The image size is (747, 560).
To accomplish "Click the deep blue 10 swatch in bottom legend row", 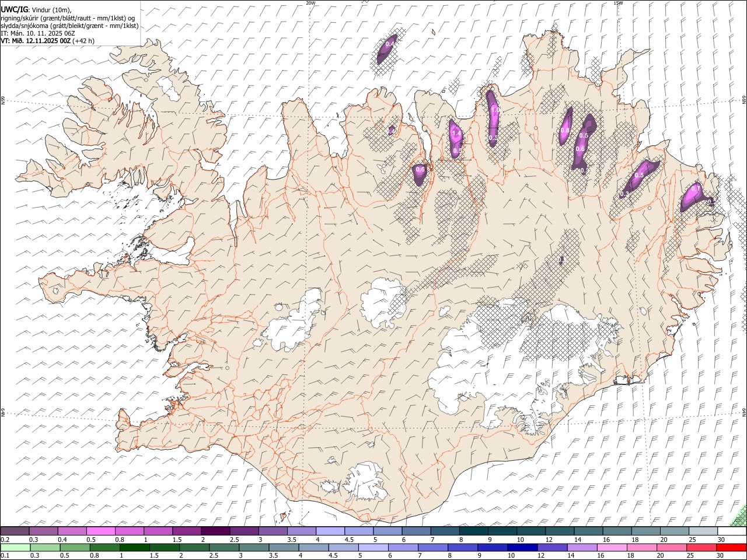I will pyautogui.click(x=522, y=547).
